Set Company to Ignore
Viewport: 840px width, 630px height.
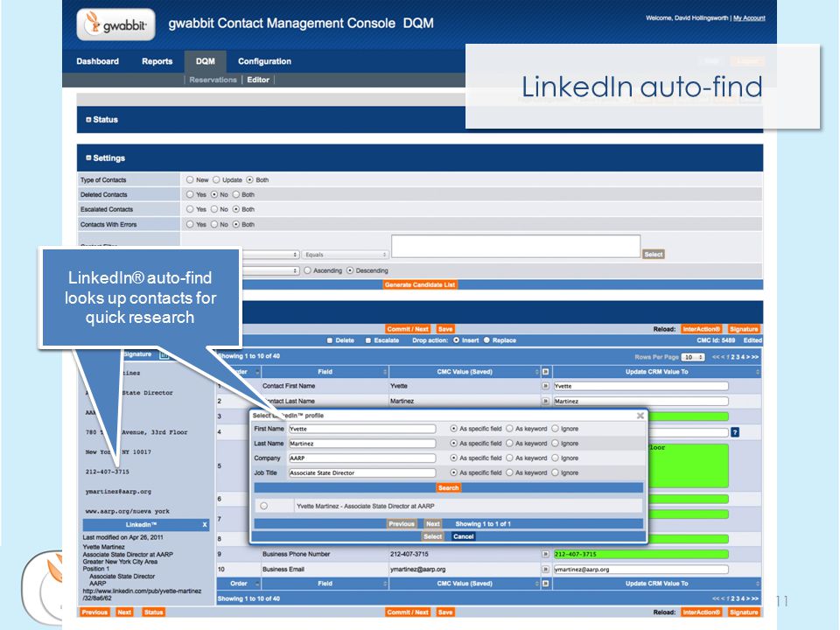(x=555, y=458)
